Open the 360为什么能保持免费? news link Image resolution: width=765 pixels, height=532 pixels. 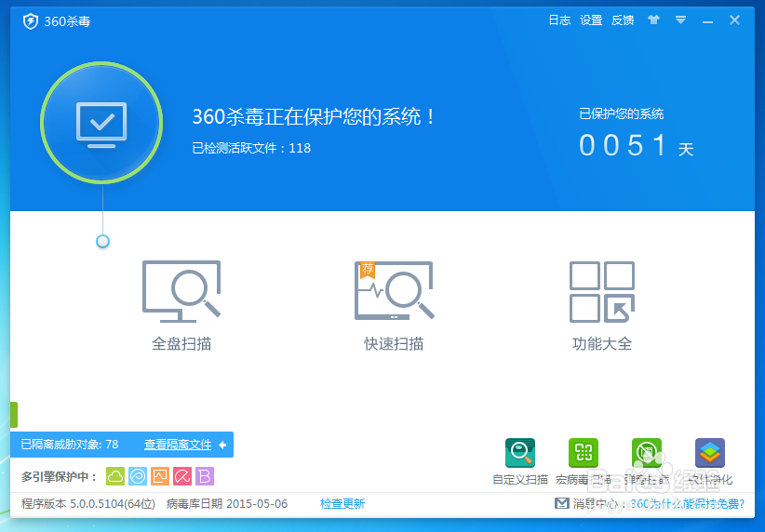pyautogui.click(x=687, y=504)
